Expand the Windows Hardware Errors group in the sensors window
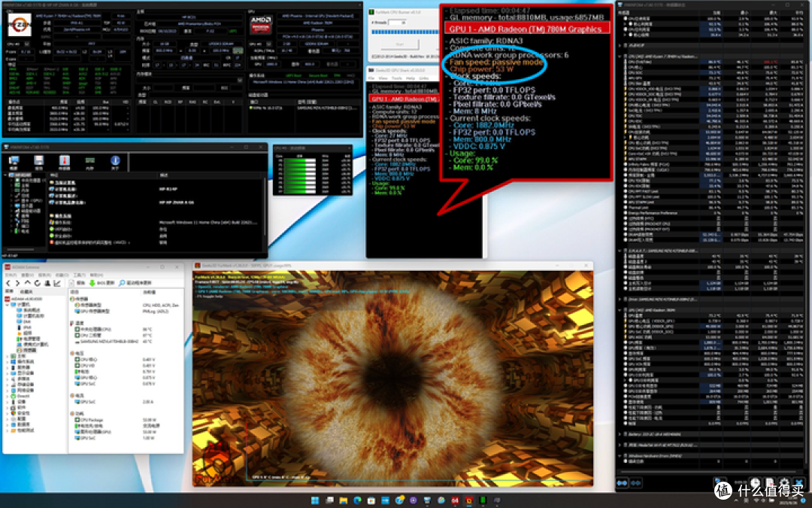This screenshot has width=812, height=508. click(x=620, y=455)
